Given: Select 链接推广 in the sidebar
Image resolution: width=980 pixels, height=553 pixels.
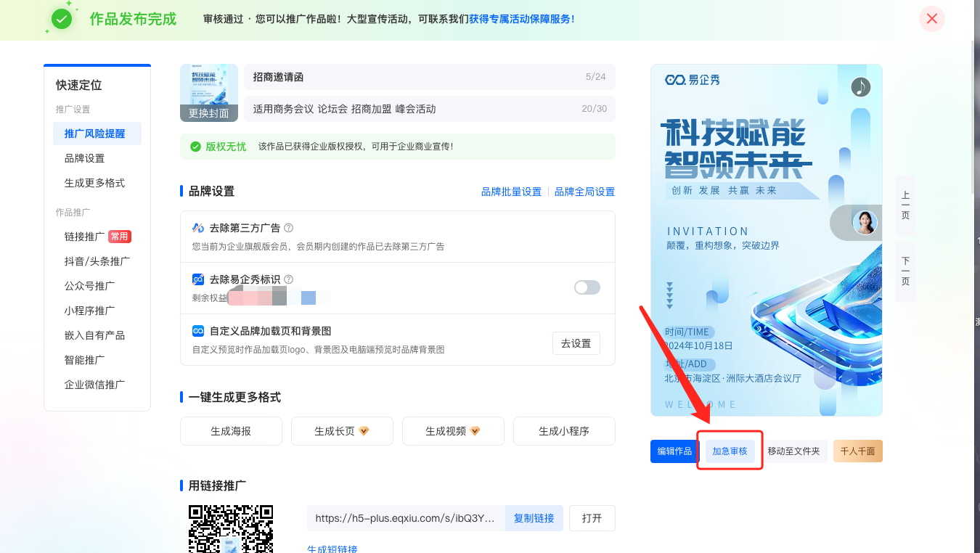Looking at the screenshot, I should coord(84,237).
